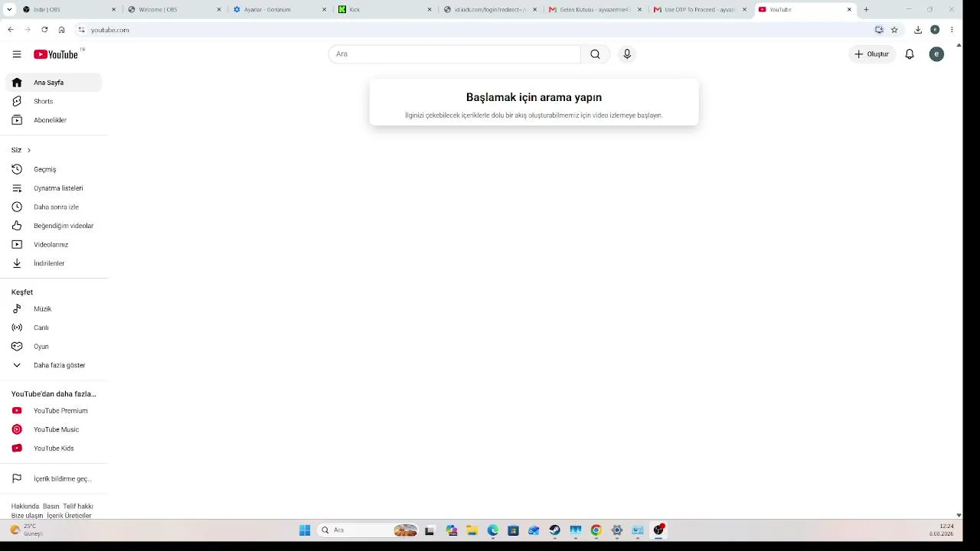Open the Windows Start menu

(x=305, y=530)
